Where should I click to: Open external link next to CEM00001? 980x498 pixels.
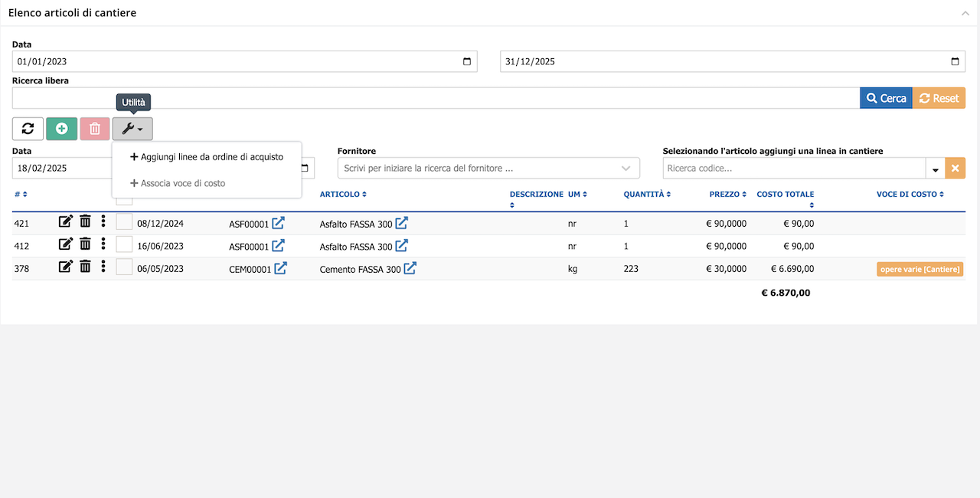281,268
